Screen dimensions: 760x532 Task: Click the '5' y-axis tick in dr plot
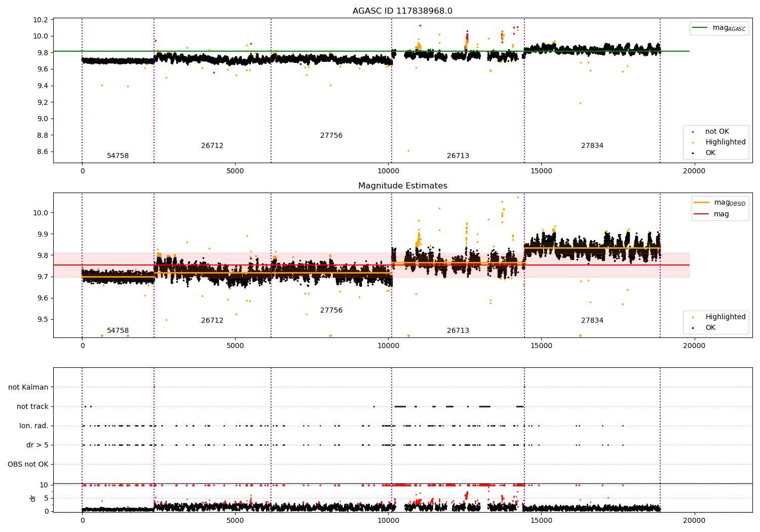(x=46, y=499)
